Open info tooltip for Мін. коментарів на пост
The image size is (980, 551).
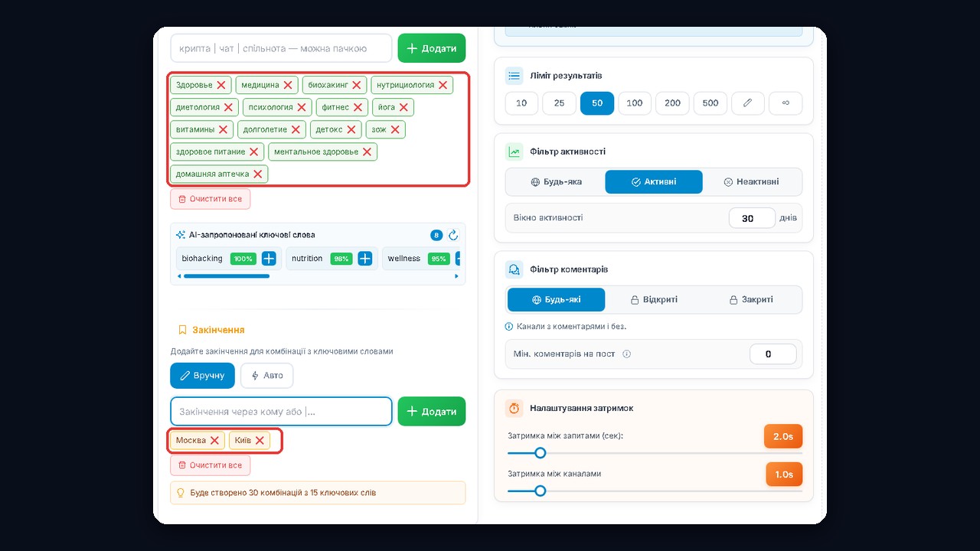[x=627, y=354]
